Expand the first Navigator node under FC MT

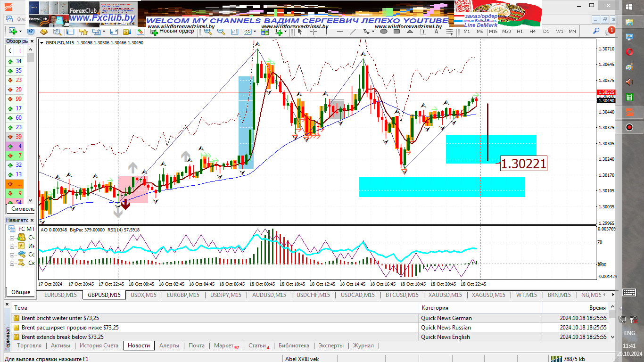point(12,237)
